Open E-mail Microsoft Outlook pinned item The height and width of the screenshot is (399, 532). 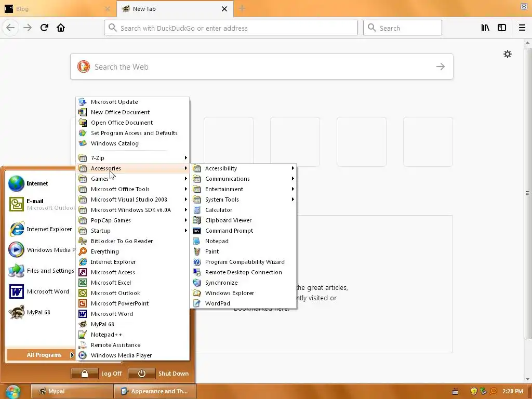tap(41, 204)
